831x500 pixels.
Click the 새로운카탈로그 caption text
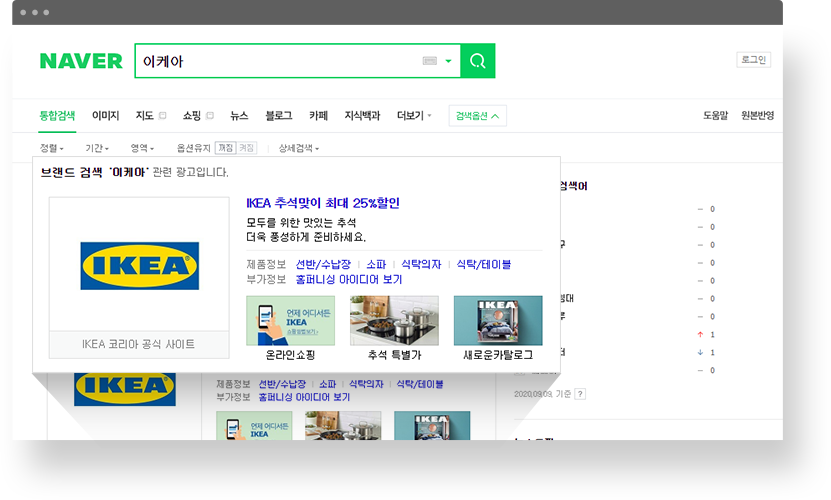pos(498,355)
